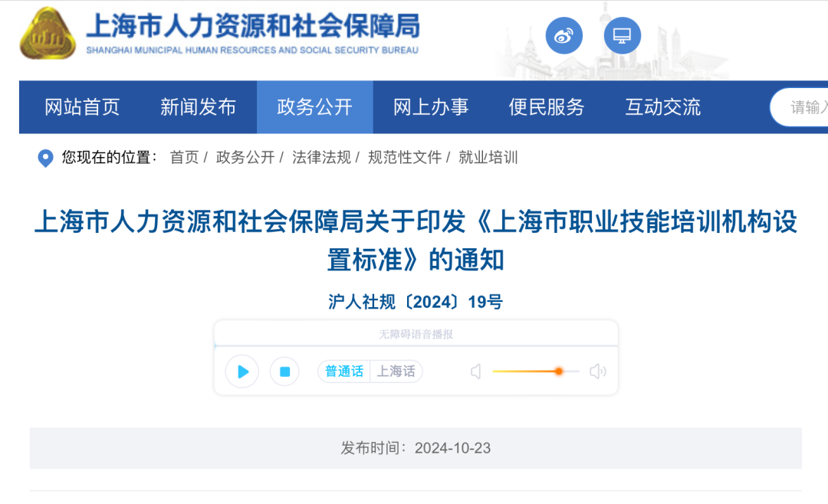Click the blue location pin icon
Screen dimensions: 828x504
46,158
